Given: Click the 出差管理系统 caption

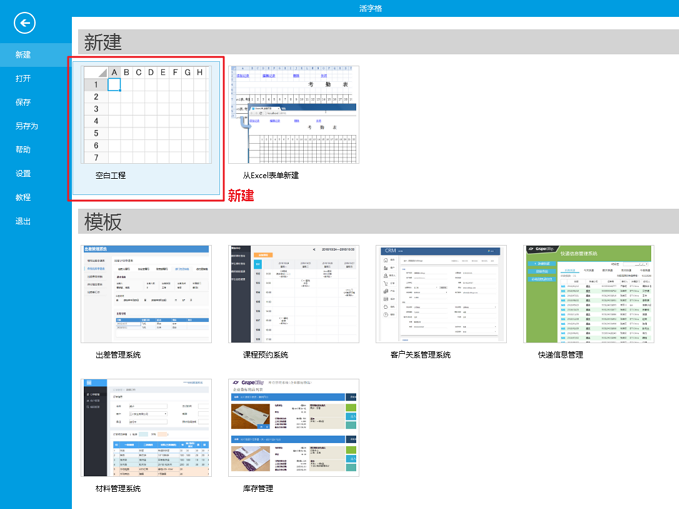Looking at the screenshot, I should pyautogui.click(x=118, y=355).
